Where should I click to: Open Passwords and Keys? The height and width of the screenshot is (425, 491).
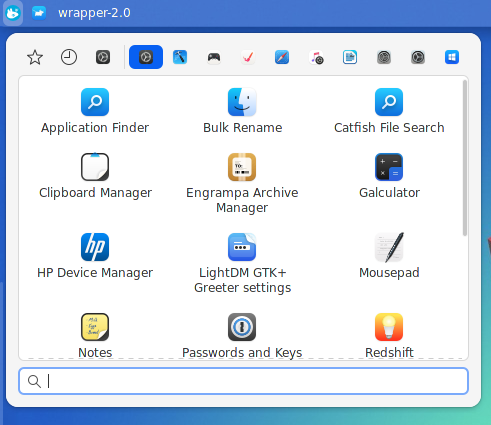point(242,335)
